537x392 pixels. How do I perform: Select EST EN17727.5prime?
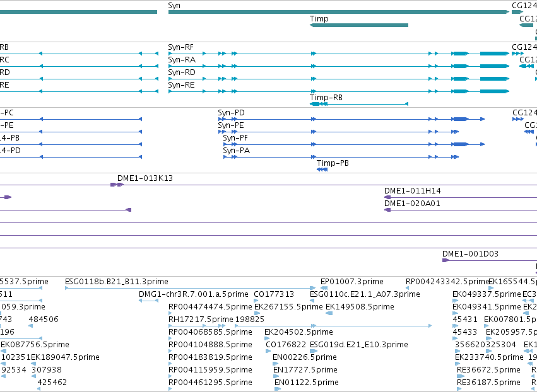(305, 370)
